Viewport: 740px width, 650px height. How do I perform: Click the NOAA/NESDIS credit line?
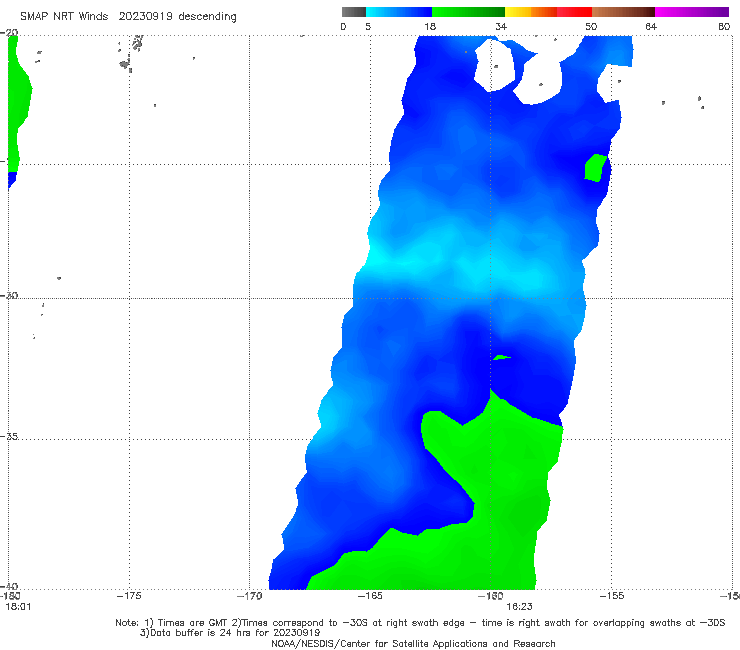pyautogui.click(x=413, y=643)
